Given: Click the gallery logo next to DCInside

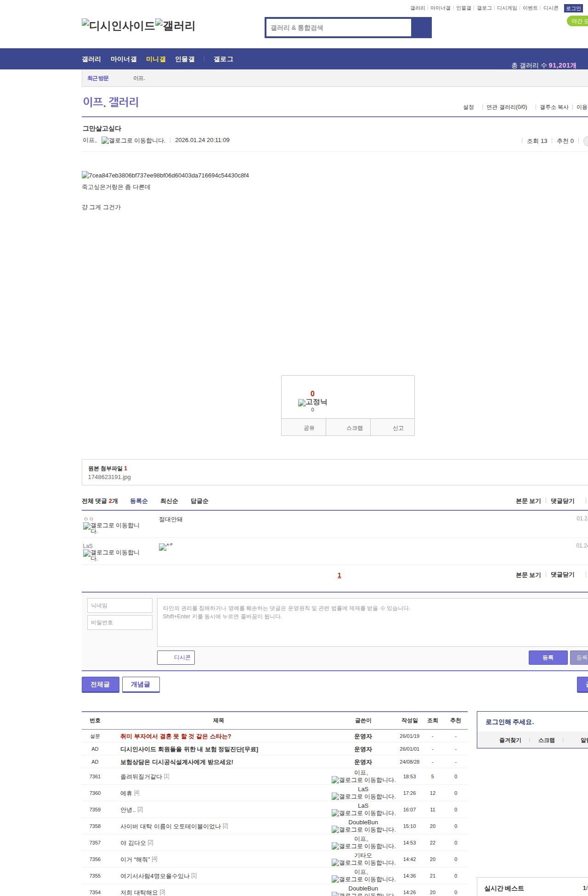Looking at the screenshot, I should 175,25.
